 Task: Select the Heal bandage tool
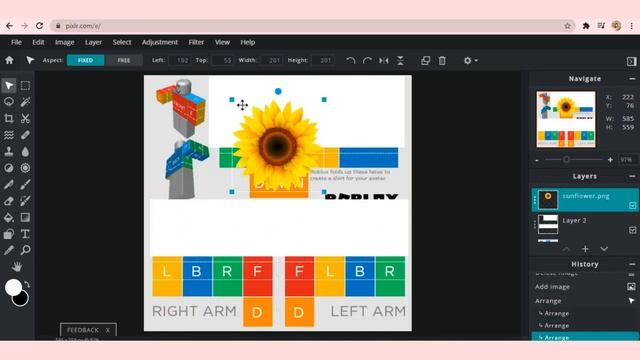point(25,135)
